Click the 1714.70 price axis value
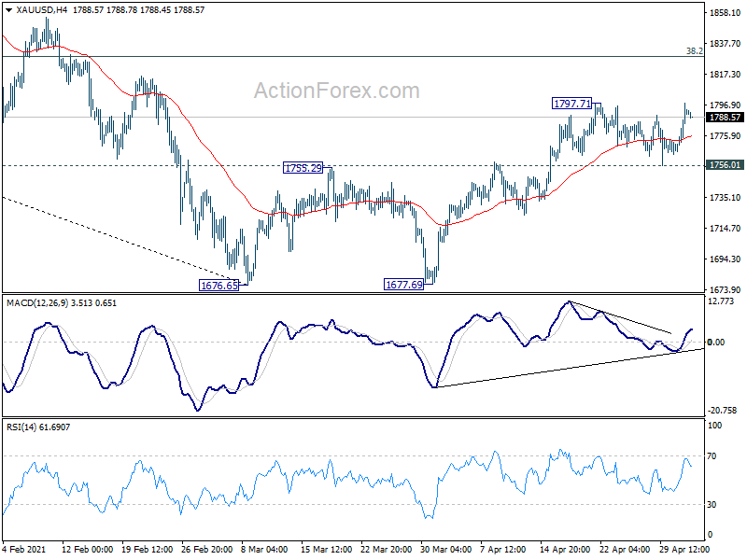This screenshot has width=747, height=560. pyautogui.click(x=725, y=229)
